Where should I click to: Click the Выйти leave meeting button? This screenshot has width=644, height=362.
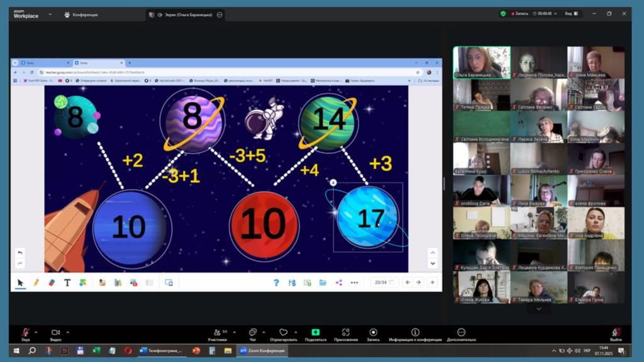[x=616, y=333]
